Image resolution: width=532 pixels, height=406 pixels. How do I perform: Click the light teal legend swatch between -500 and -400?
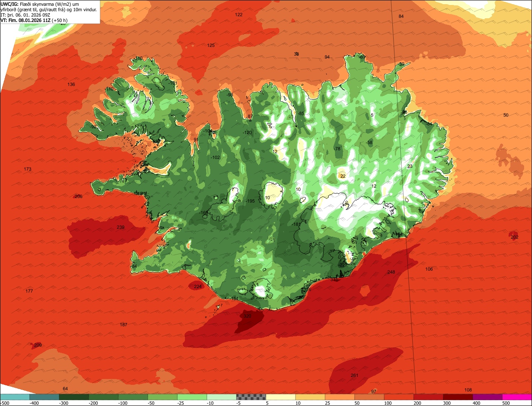point(15,397)
